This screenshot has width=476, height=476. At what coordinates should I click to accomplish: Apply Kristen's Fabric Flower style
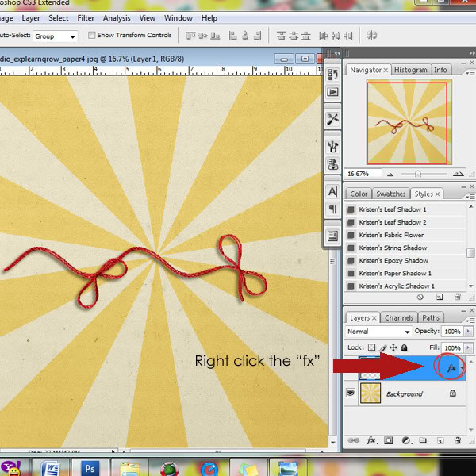tap(405, 235)
